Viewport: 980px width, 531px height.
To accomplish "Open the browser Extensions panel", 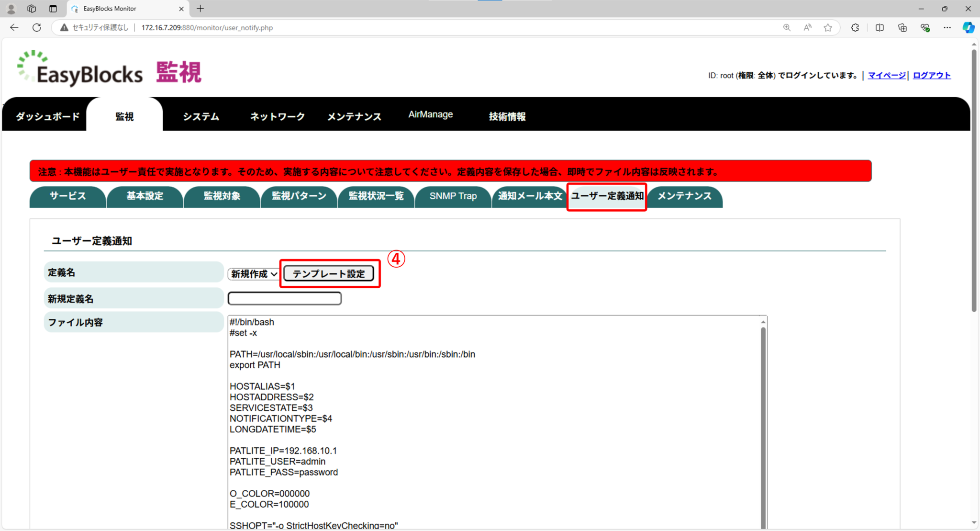I will [855, 27].
